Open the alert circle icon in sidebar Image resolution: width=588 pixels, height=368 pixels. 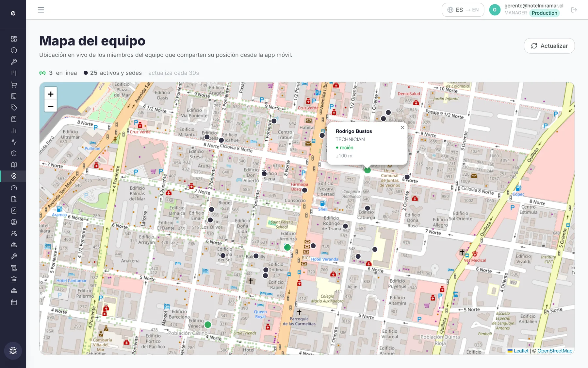point(14,50)
